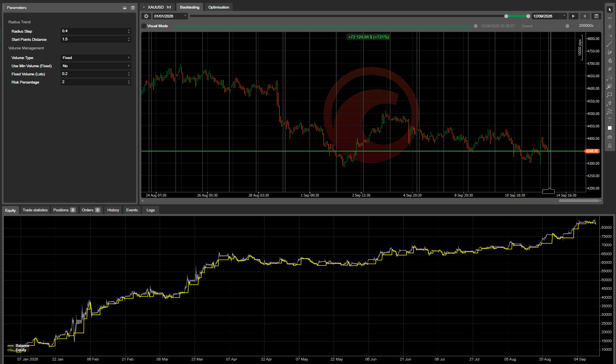Viewport: 616px width, 364px height.
Task: Enable Visual Mode checkbox
Action: [x=144, y=26]
